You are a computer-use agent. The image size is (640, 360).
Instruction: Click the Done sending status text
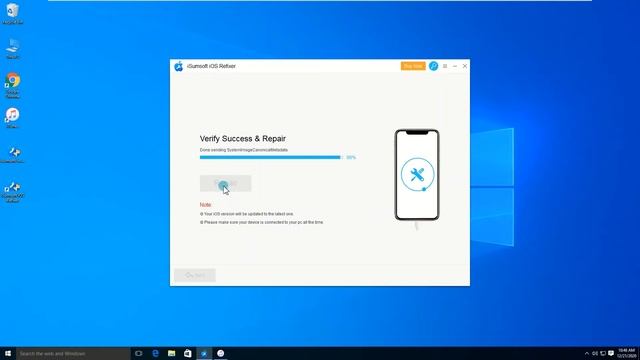(244, 150)
